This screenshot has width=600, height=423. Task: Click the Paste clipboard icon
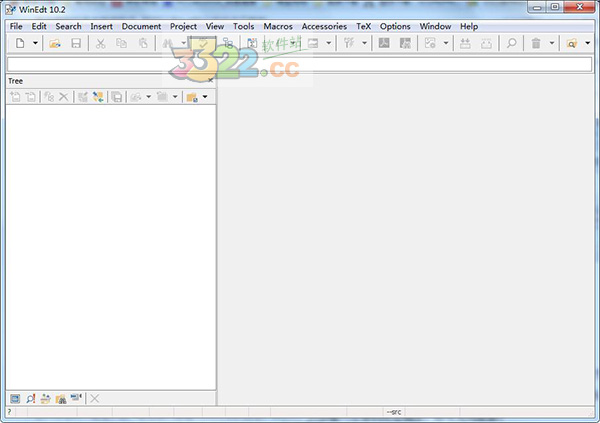[x=143, y=43]
